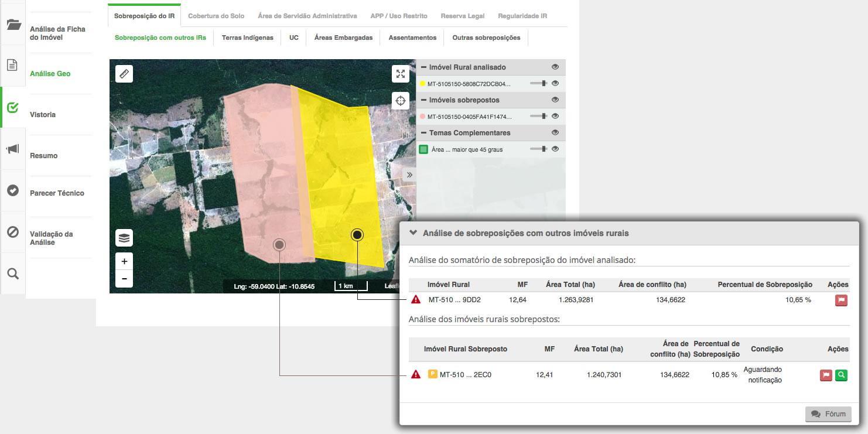This screenshot has width=868, height=434.
Task: Go to Vistoria step
Action: click(x=43, y=115)
